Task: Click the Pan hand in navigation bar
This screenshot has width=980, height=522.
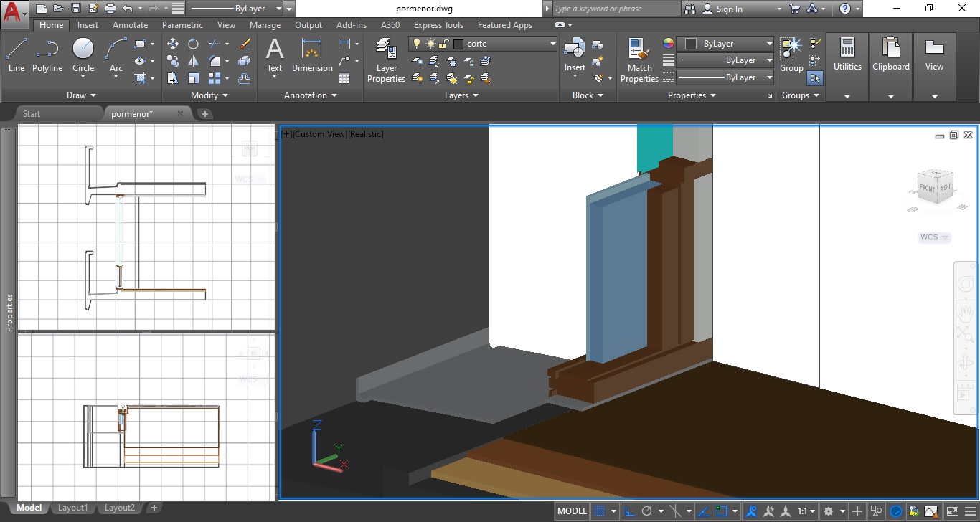Action: 965,313
